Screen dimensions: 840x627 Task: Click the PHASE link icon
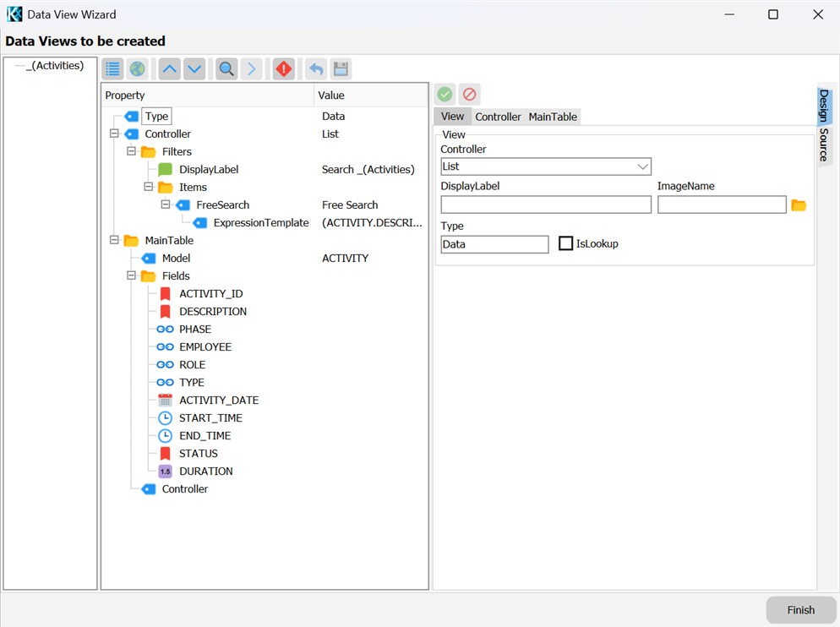(x=165, y=329)
